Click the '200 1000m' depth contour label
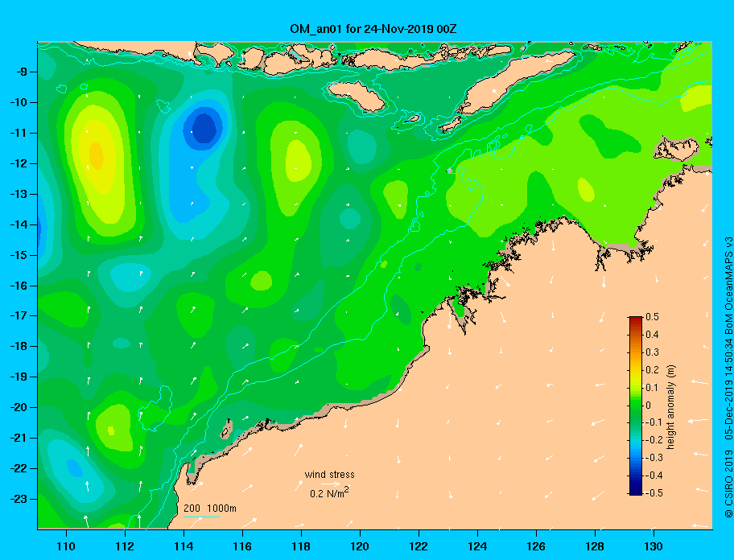Image resolution: width=734 pixels, height=560 pixels. 210,508
